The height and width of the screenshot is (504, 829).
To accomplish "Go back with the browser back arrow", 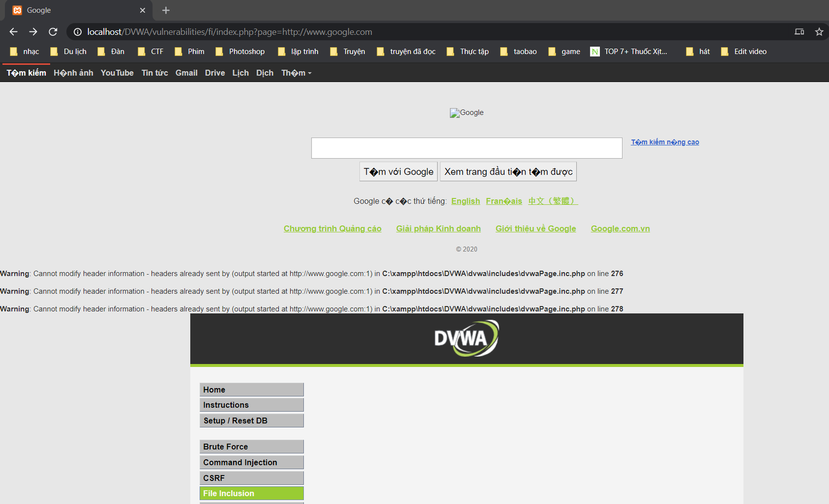I will tap(14, 32).
